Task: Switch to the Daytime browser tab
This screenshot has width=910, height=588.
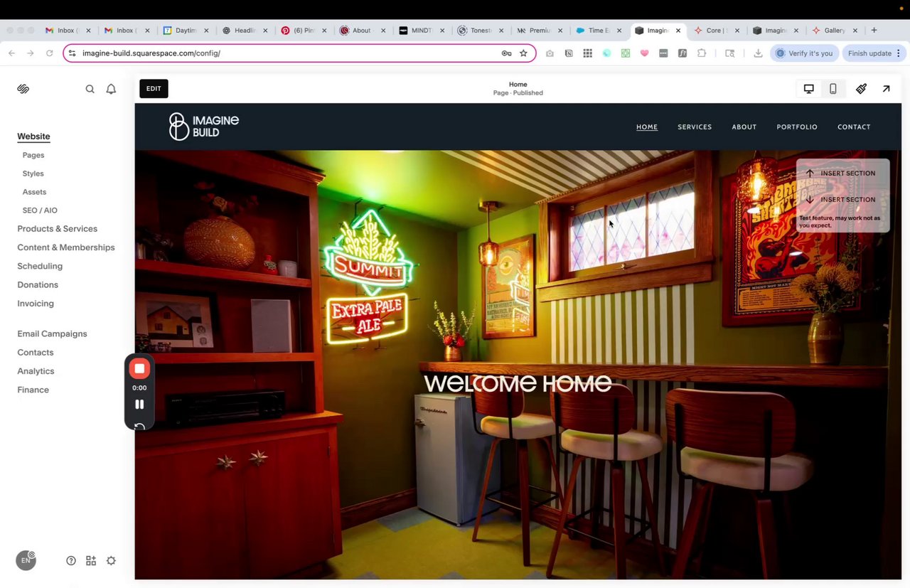Action: click(186, 31)
